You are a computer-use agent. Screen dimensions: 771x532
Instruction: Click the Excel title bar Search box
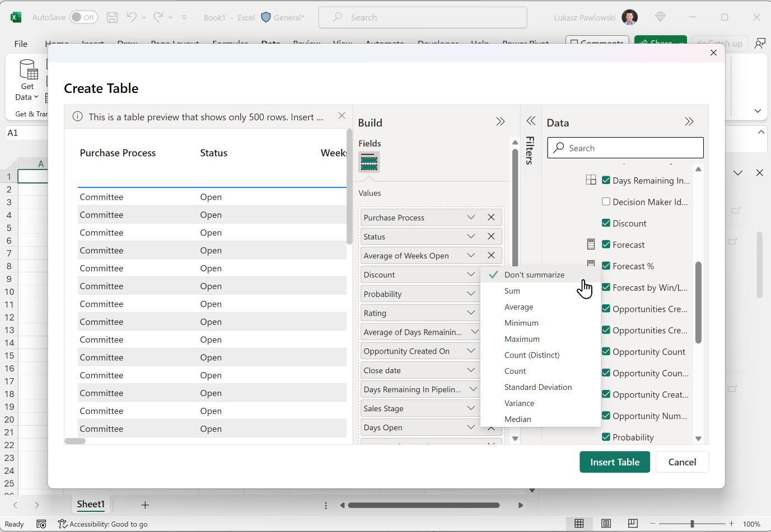tap(423, 17)
